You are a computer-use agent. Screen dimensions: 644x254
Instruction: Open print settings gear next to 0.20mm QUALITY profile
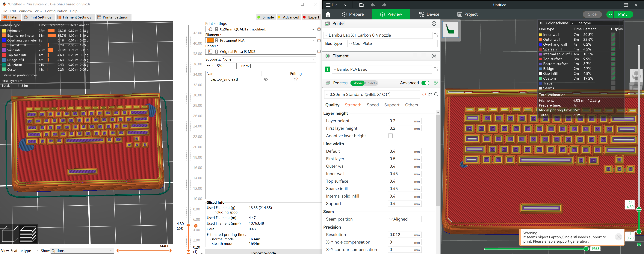coord(319,29)
